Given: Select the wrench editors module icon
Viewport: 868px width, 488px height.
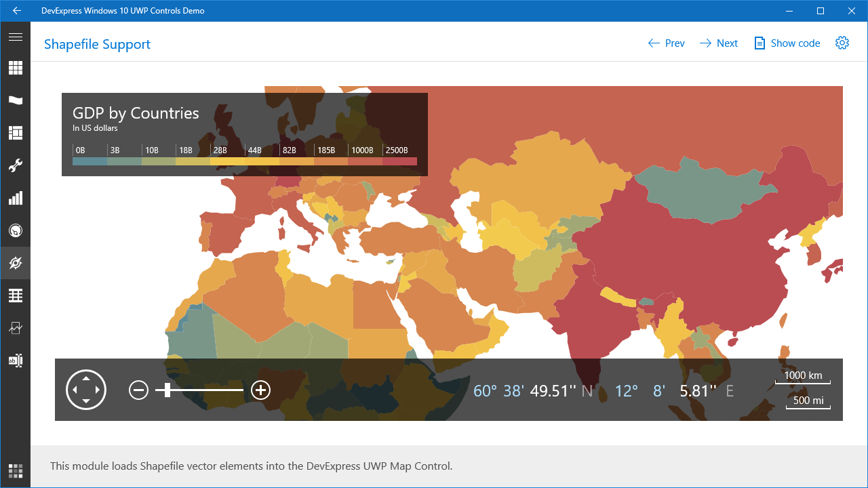Looking at the screenshot, I should click(16, 165).
